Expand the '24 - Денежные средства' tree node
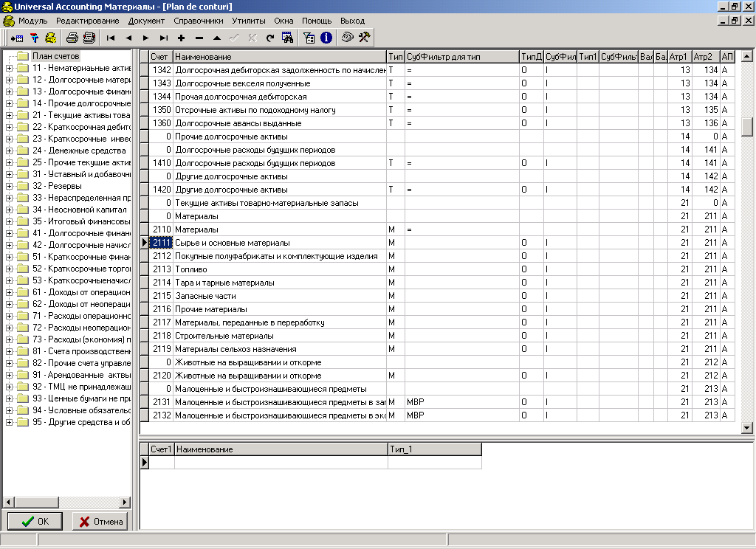 point(9,151)
